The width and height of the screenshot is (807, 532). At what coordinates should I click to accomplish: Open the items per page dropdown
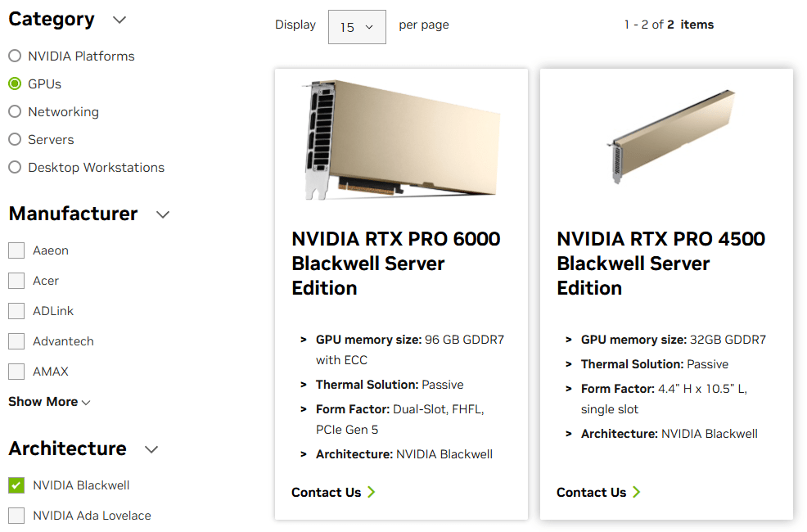[x=357, y=27]
